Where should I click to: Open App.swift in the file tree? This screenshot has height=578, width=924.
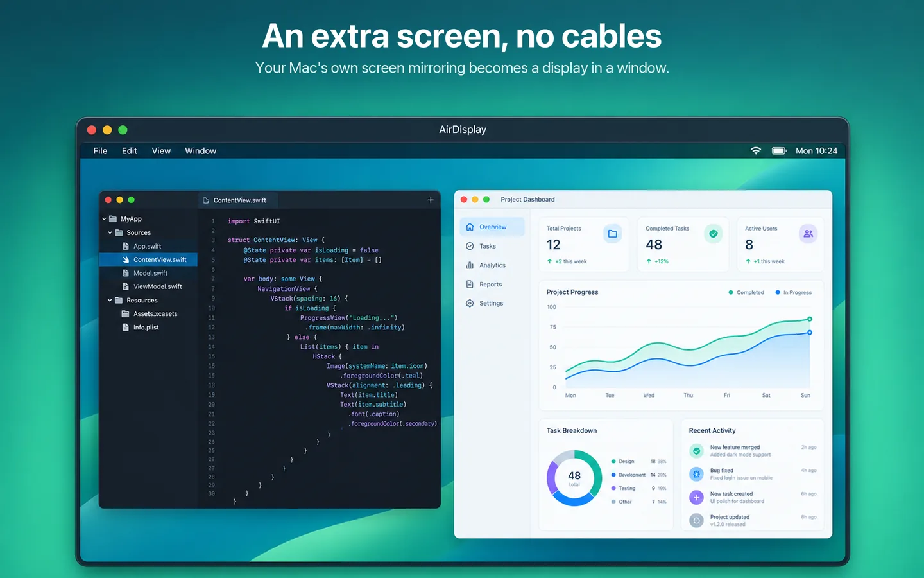coord(148,246)
